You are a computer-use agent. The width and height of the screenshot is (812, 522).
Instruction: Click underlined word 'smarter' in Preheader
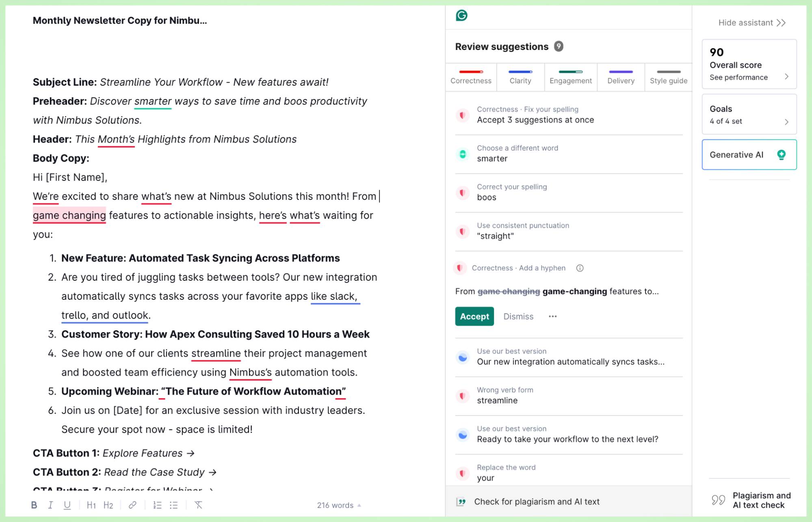coord(153,101)
